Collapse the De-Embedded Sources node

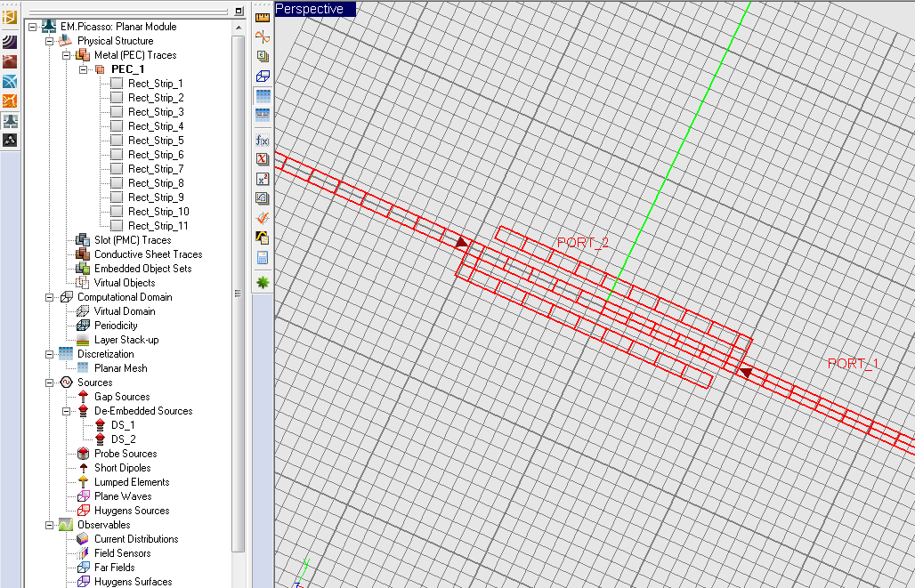pos(67,411)
